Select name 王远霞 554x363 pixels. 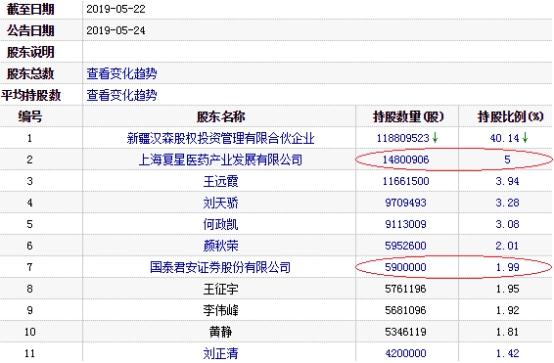tap(220, 181)
